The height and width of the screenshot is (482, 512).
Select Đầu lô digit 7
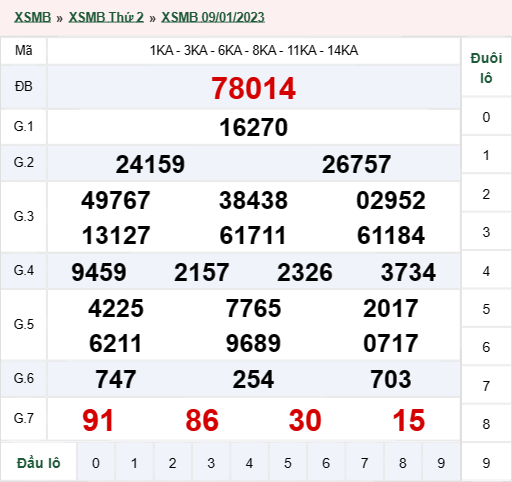[364, 463]
